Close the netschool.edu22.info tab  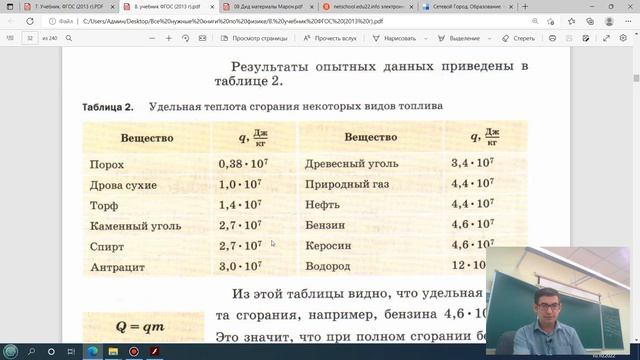click(411, 7)
